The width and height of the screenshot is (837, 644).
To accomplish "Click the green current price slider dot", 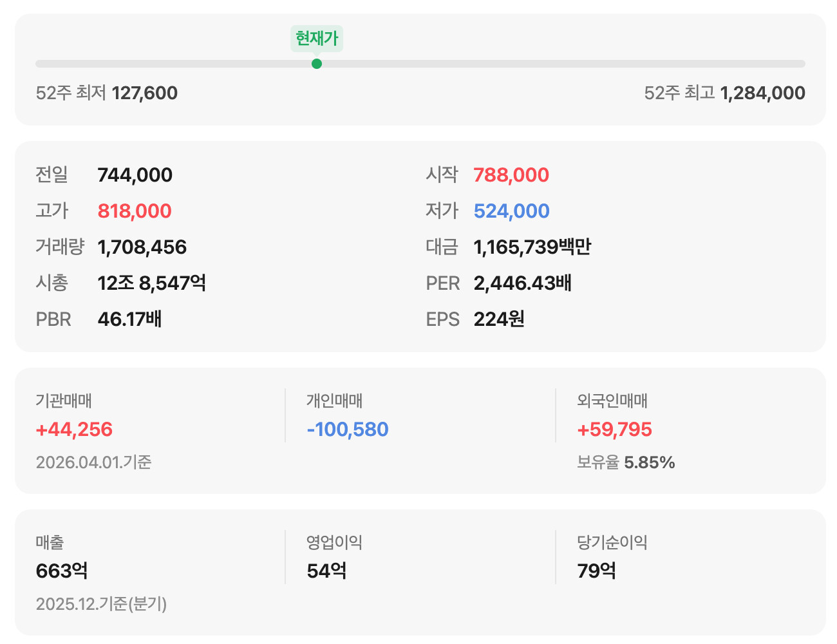I will point(316,64).
